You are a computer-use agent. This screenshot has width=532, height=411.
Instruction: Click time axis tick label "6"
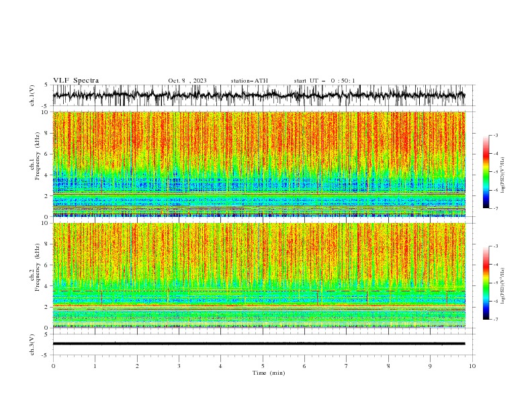coord(305,366)
